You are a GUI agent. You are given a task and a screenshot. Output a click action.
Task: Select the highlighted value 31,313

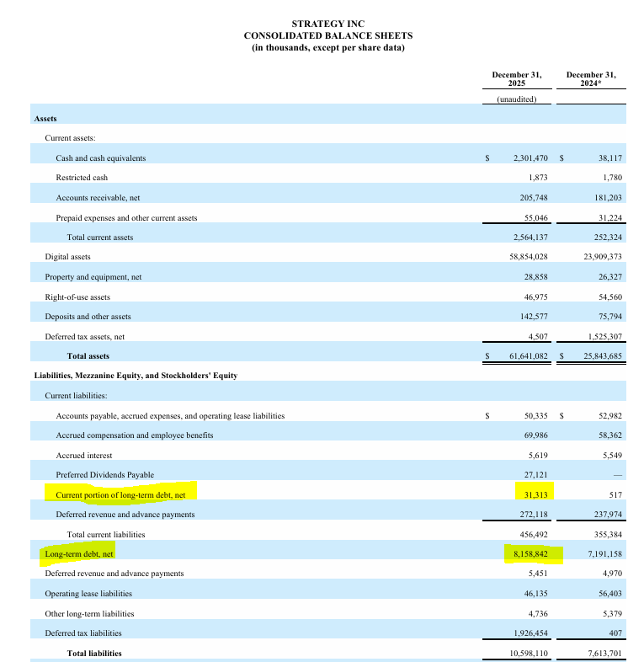[x=535, y=494]
